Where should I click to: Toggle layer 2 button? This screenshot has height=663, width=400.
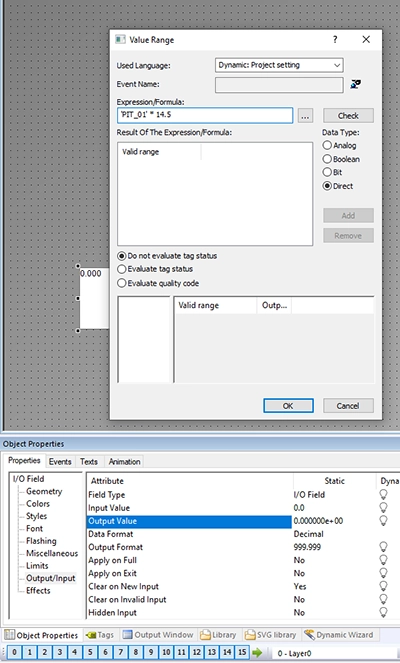point(45,652)
